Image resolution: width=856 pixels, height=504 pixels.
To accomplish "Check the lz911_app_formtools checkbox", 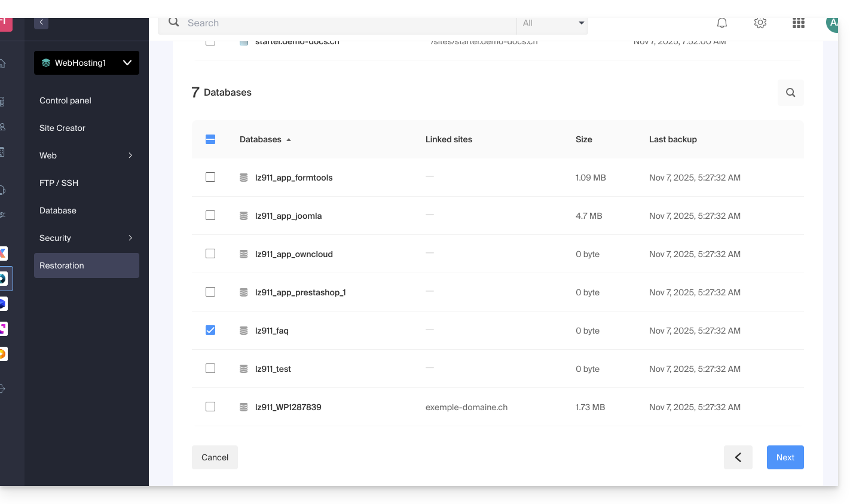I will click(x=210, y=177).
